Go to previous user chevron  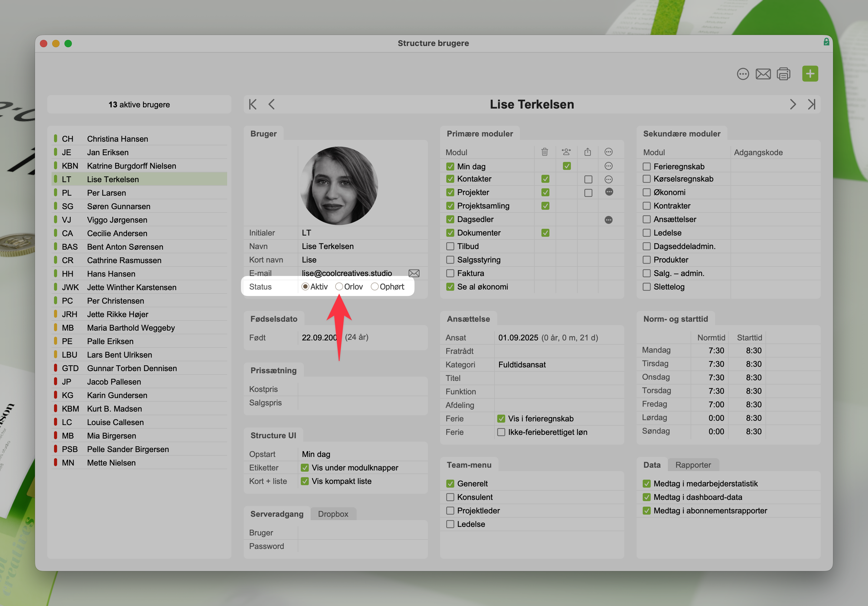coord(271,104)
